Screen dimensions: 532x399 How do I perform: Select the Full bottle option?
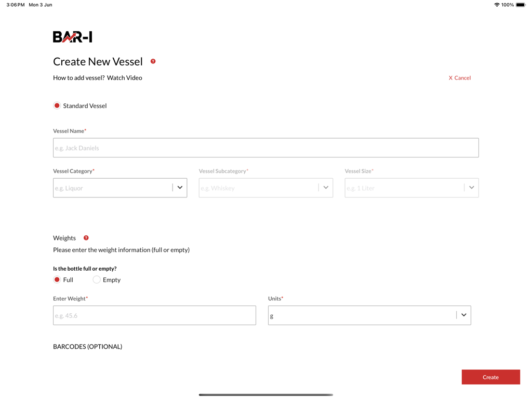tap(57, 280)
